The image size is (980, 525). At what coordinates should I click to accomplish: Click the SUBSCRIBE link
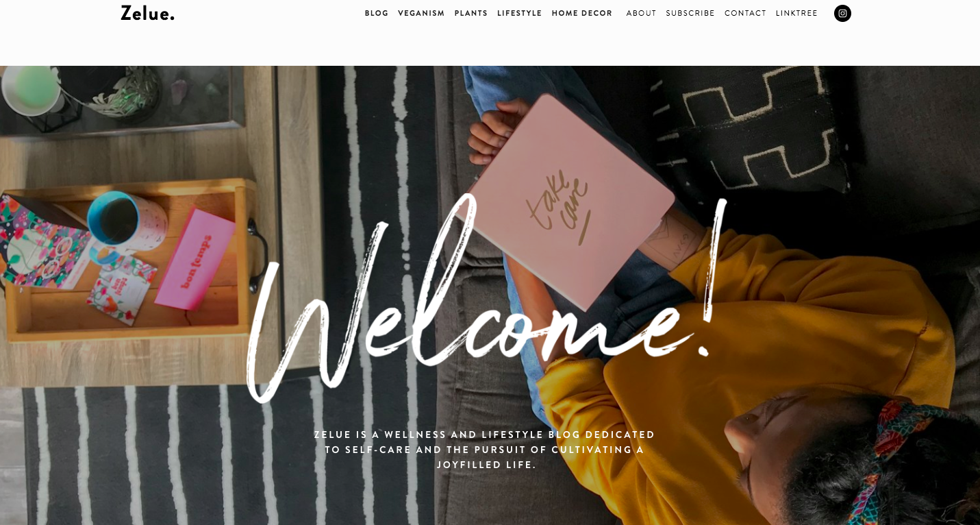point(690,13)
